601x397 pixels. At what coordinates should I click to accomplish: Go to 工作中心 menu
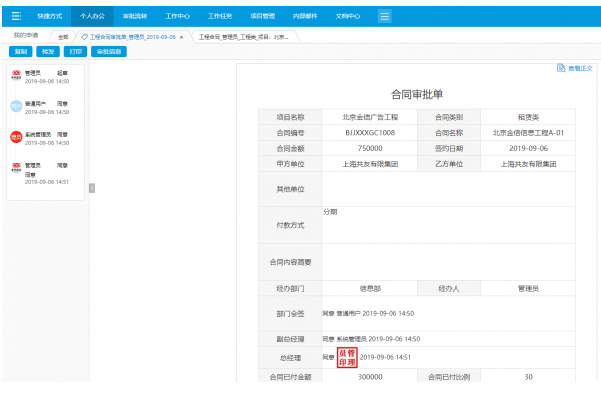[x=177, y=16]
